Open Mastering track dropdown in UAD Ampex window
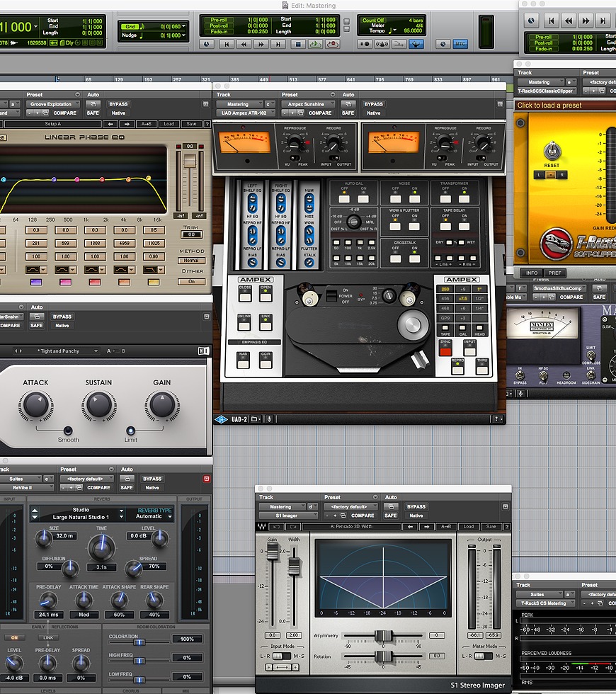 pyautogui.click(x=240, y=105)
